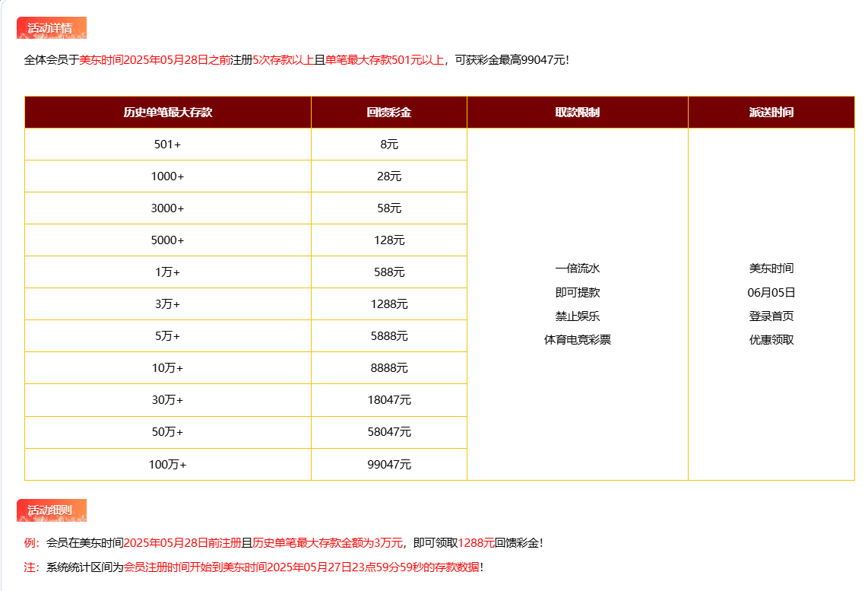Click the 99047元 top bonus cell
The image size is (868, 591).
pyautogui.click(x=388, y=464)
